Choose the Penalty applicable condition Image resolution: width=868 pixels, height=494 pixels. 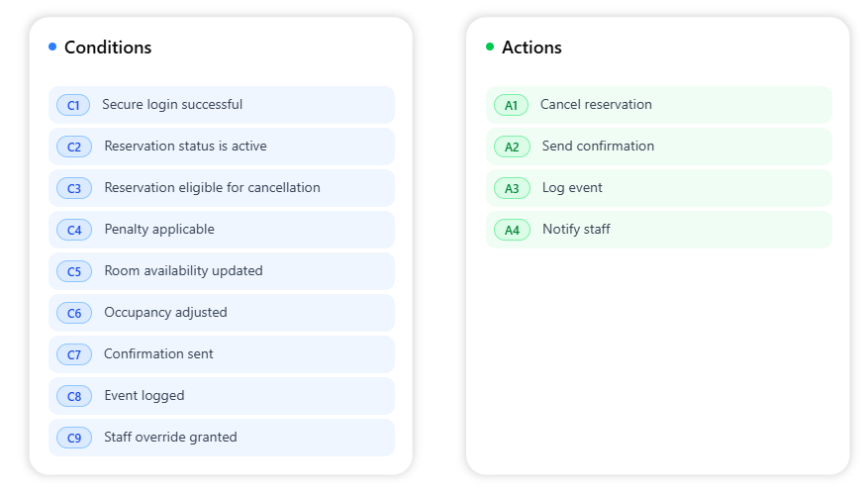point(159,230)
